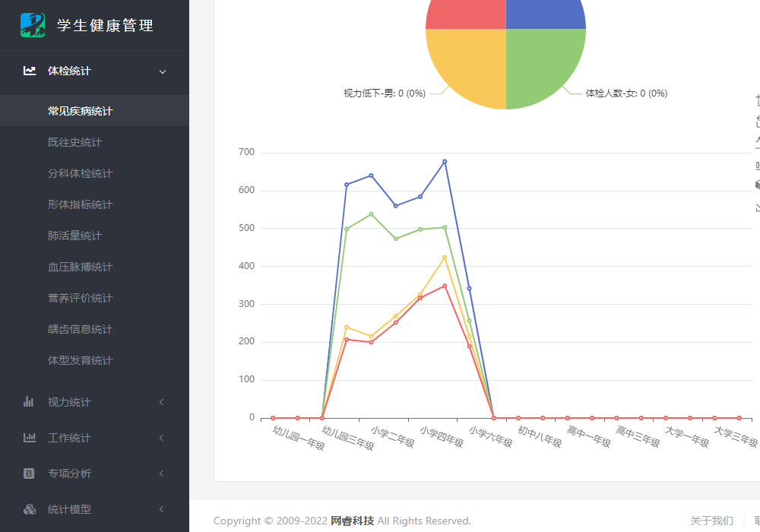Click the 学生健康管理 logo icon

pos(33,25)
